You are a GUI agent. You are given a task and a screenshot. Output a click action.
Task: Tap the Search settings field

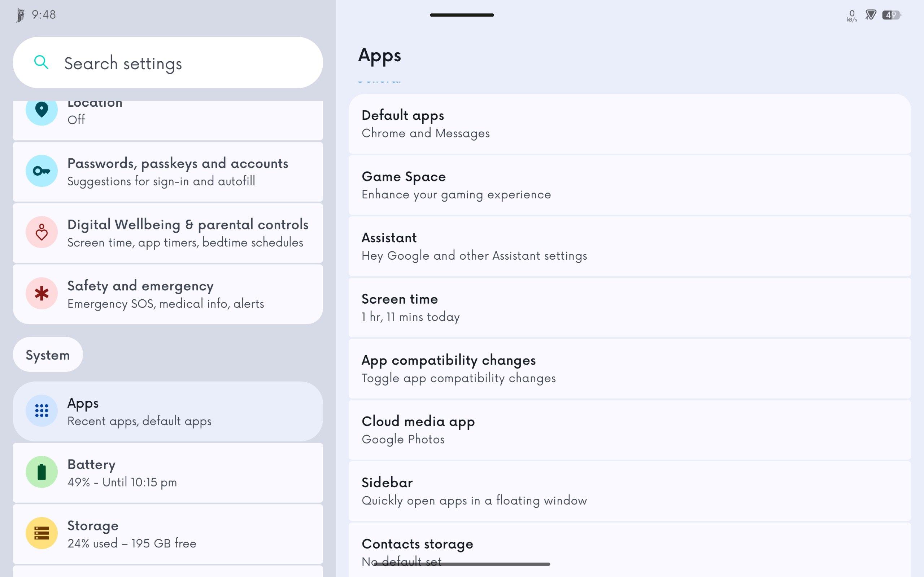(x=168, y=63)
